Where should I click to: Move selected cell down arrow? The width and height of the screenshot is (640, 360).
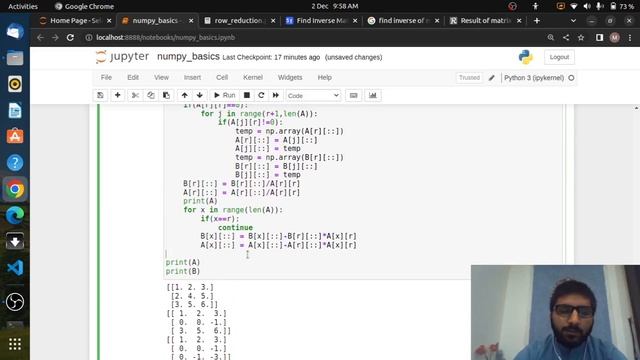(200, 95)
